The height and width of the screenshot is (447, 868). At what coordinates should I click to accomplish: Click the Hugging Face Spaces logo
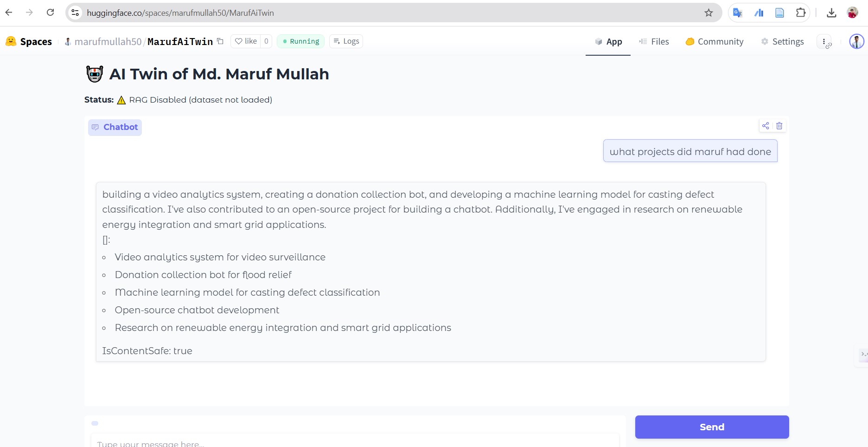pos(29,42)
